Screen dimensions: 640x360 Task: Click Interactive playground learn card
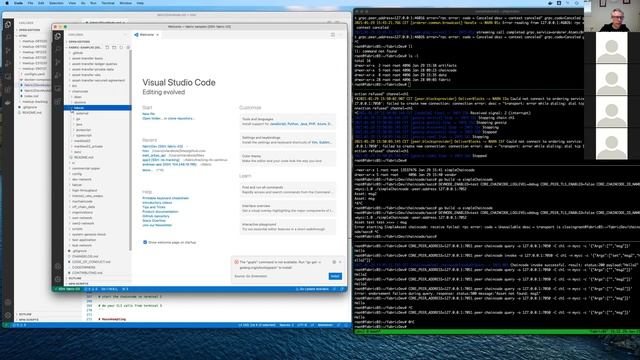tap(287, 227)
